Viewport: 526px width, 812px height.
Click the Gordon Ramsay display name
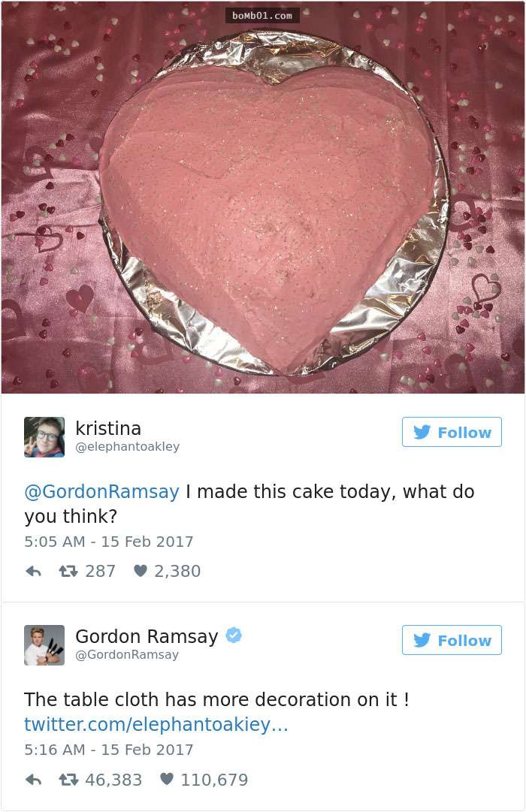147,636
